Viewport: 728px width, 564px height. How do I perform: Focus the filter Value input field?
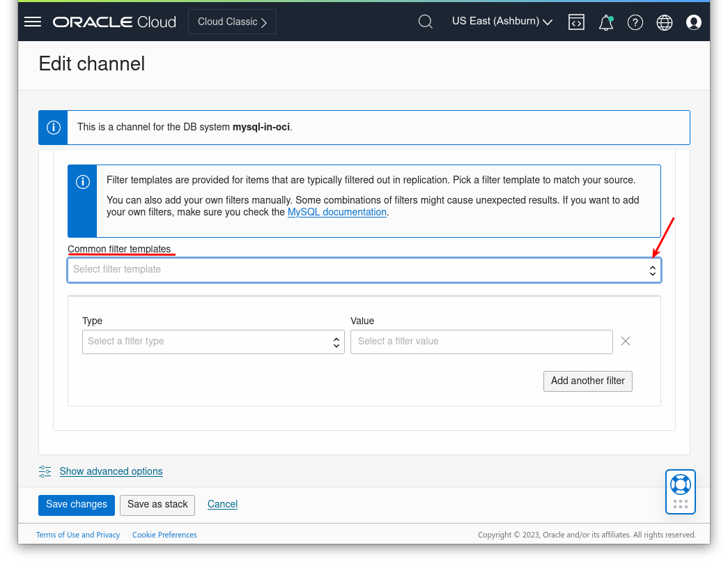coord(481,342)
